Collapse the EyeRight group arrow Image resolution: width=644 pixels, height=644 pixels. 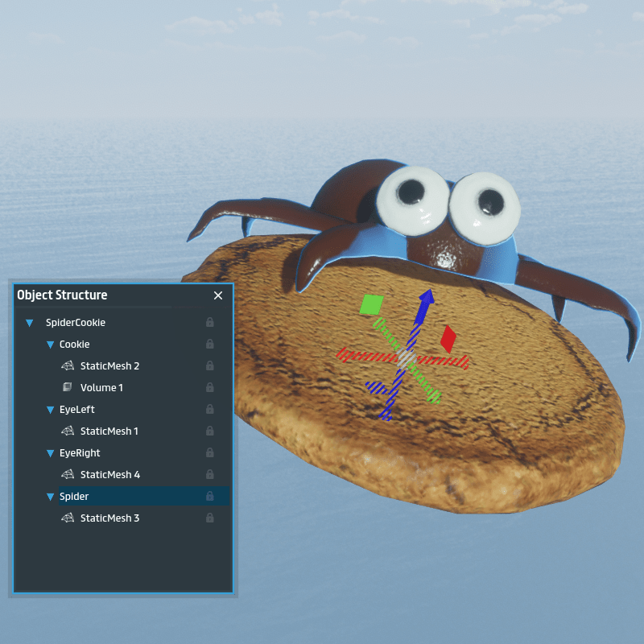pos(50,453)
